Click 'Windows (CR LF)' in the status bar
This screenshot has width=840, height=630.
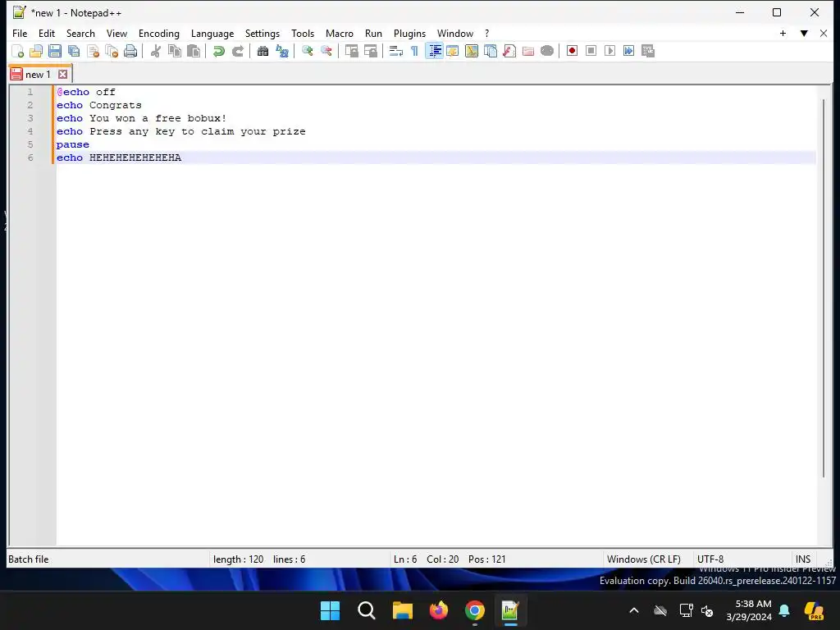click(x=643, y=559)
